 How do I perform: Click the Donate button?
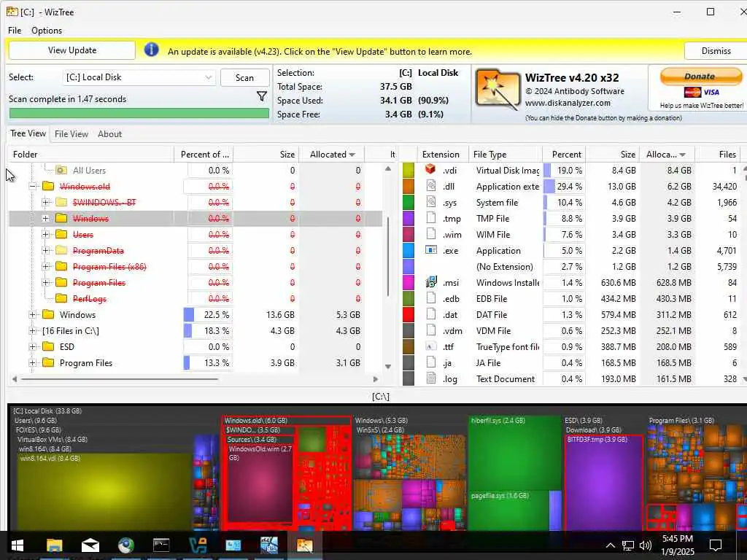(x=700, y=76)
